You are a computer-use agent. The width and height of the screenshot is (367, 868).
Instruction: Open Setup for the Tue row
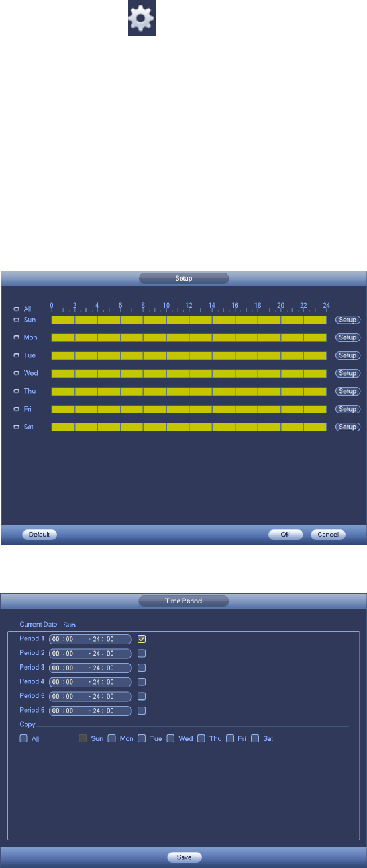(x=347, y=355)
